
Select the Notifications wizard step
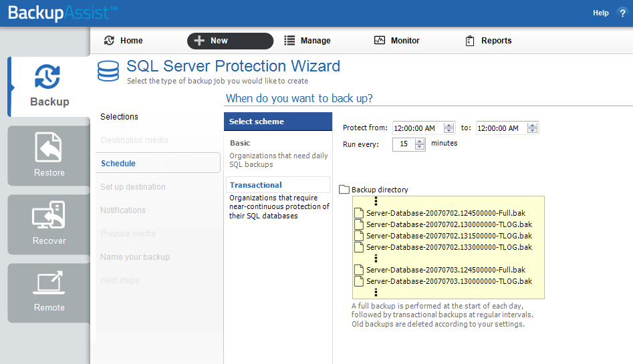pyautogui.click(x=123, y=210)
